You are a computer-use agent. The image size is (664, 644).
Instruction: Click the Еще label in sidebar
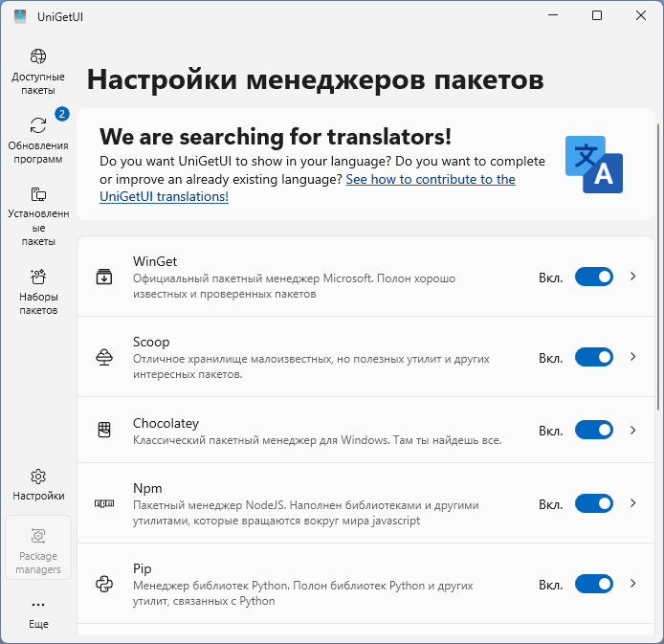[x=38, y=624]
